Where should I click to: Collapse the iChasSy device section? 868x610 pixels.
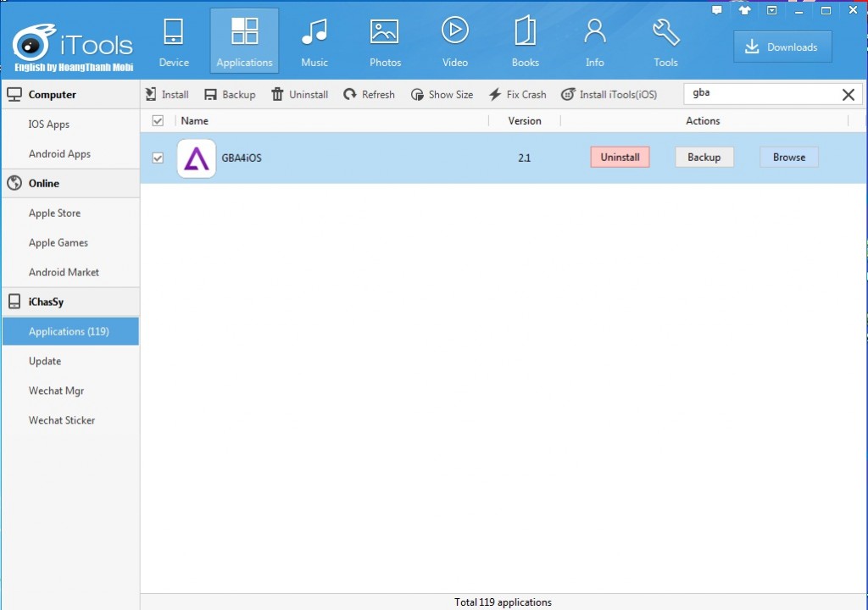click(70, 302)
